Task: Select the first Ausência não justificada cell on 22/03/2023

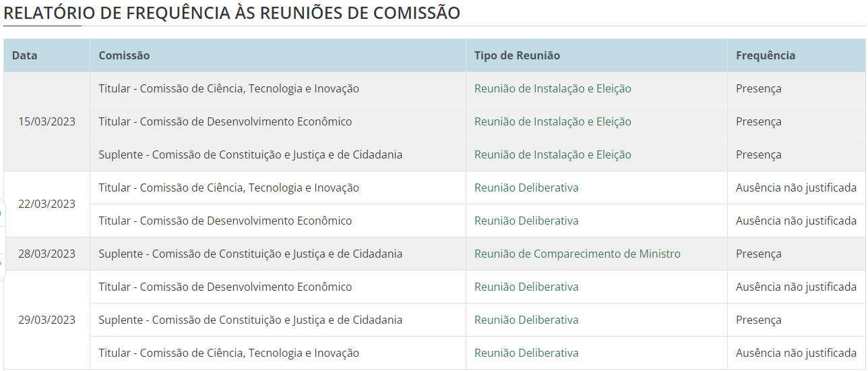Action: pos(796,188)
